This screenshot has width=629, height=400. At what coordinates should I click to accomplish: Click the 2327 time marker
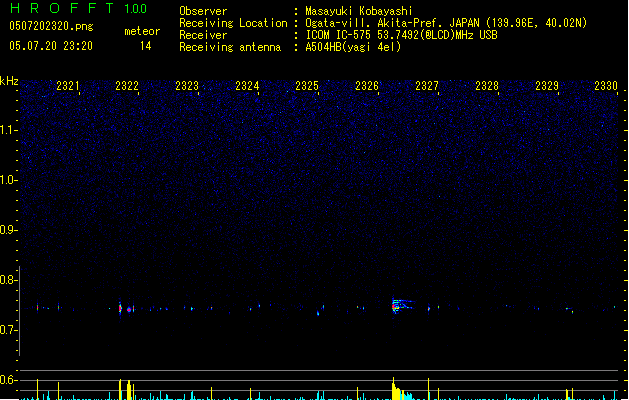[427, 86]
